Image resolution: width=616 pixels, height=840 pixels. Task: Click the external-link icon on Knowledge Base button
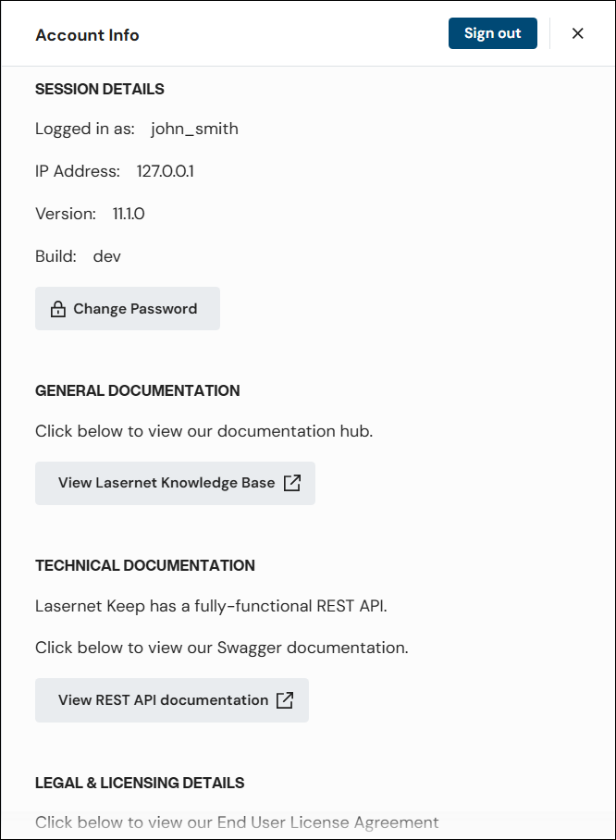pos(293,483)
